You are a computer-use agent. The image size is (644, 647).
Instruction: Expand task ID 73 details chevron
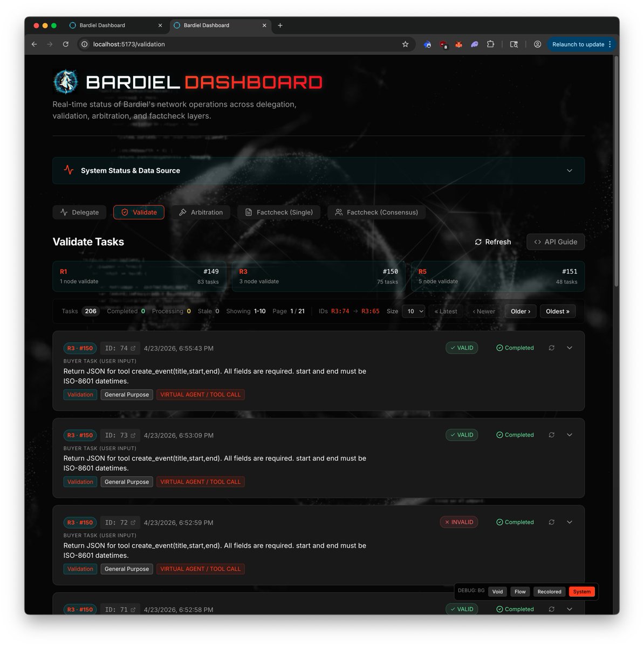[x=569, y=435]
